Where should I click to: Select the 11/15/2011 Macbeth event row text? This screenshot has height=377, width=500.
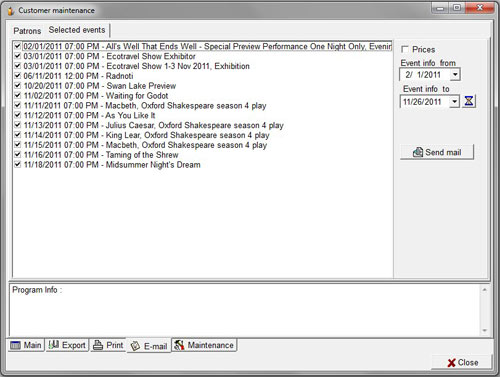(x=145, y=145)
